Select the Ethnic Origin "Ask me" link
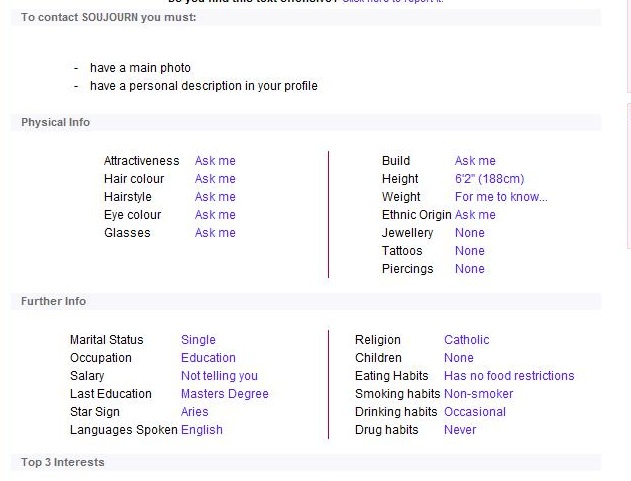This screenshot has height=481, width=631. 475,215
